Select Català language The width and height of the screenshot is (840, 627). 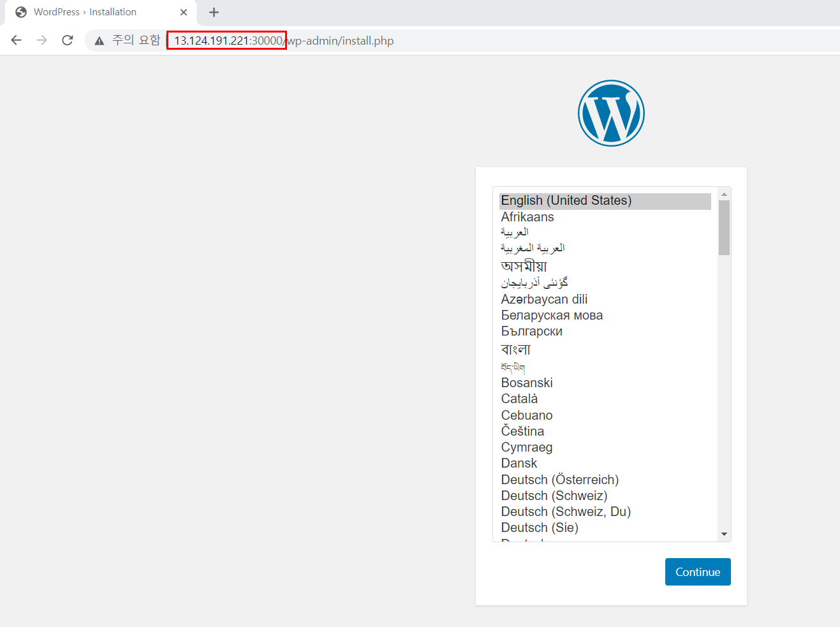click(x=605, y=399)
